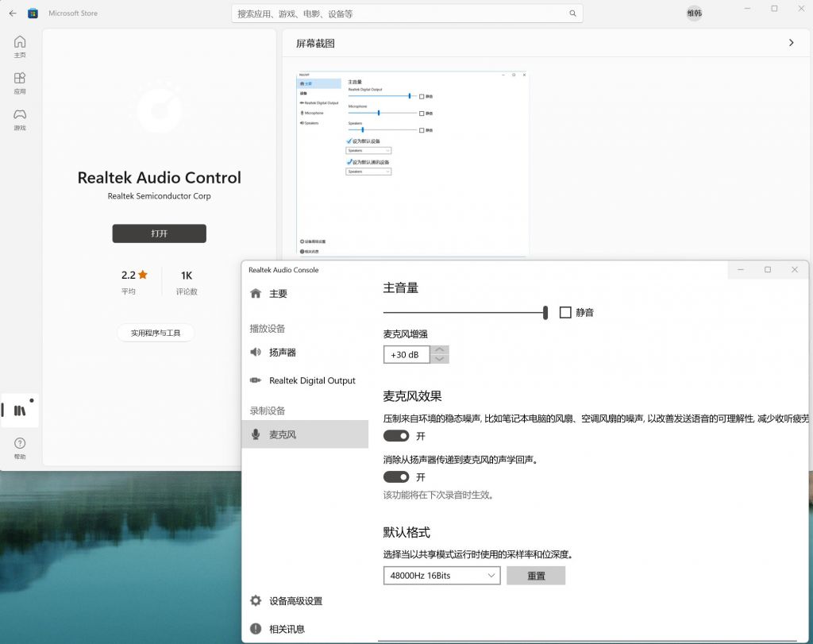The image size is (813, 644).
Task: Click the main volume slider handle
Action: click(545, 313)
